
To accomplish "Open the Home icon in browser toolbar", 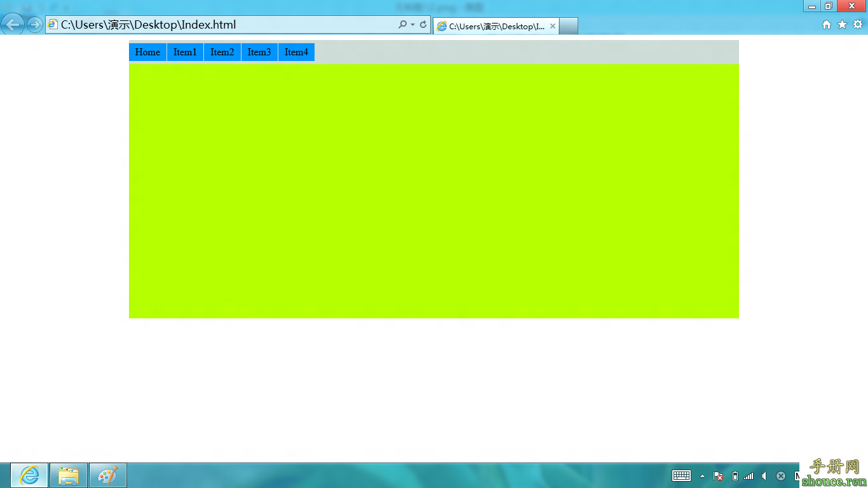I will pyautogui.click(x=827, y=25).
